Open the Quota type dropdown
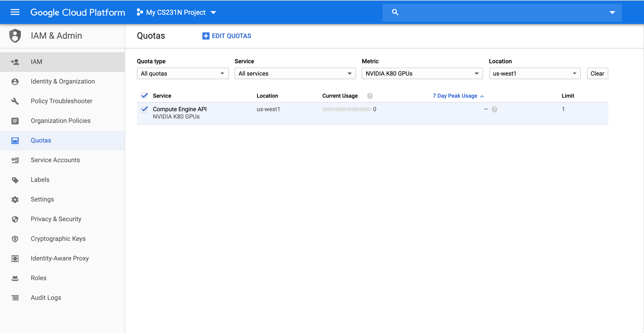Screen dimensions: 644x333 [x=183, y=73]
